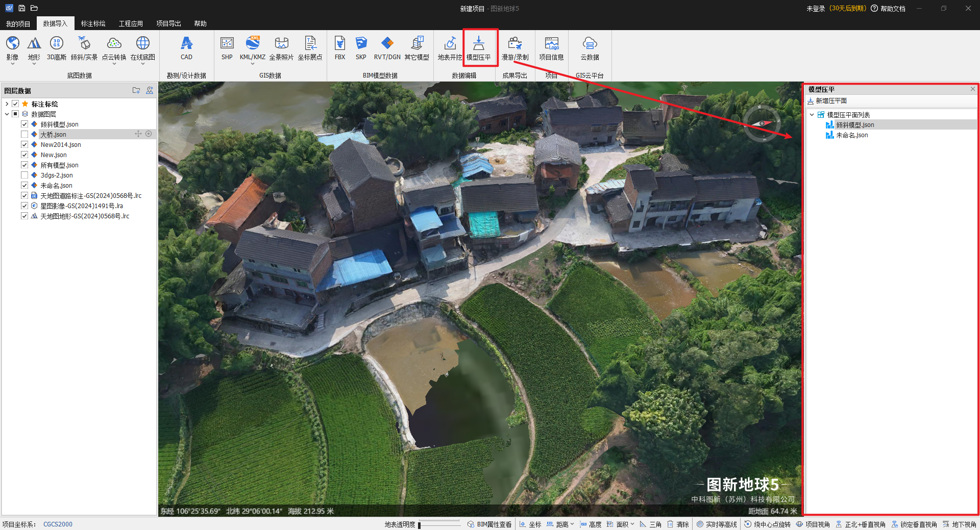Collapse the 数据图层 tree node
The image size is (980, 530).
[x=7, y=114]
